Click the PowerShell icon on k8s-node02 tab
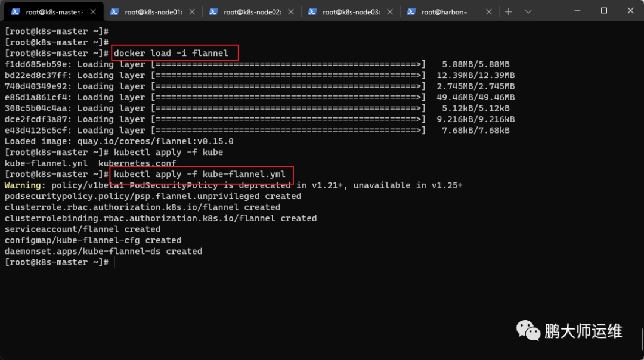Screen dimensions: 644x360 click(x=213, y=12)
